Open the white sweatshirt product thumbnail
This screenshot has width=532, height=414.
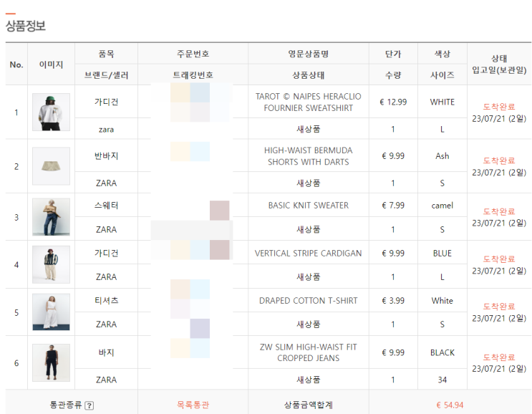click(52, 112)
